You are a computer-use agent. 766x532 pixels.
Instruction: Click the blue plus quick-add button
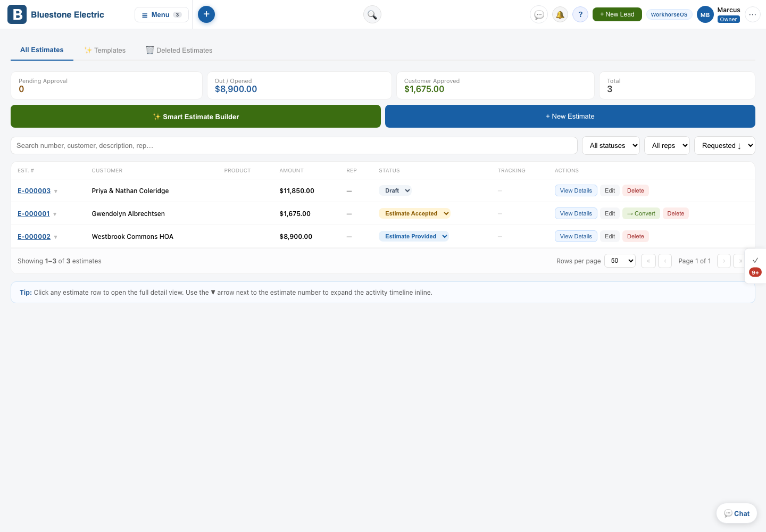[x=206, y=14]
